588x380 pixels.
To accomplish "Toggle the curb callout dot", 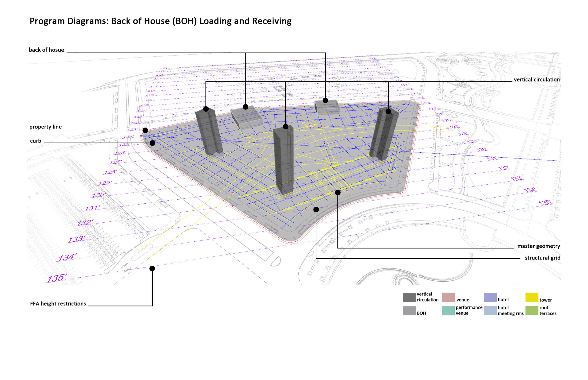I will [x=152, y=143].
